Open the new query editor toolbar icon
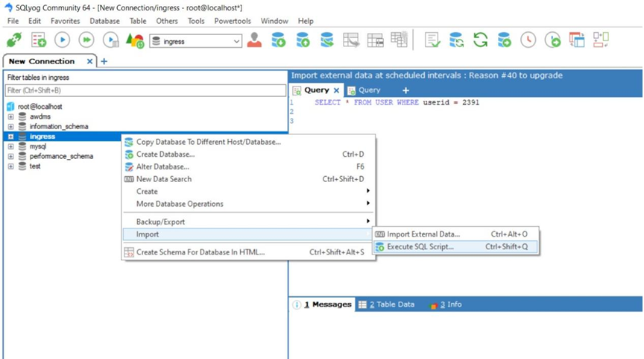 (x=39, y=40)
